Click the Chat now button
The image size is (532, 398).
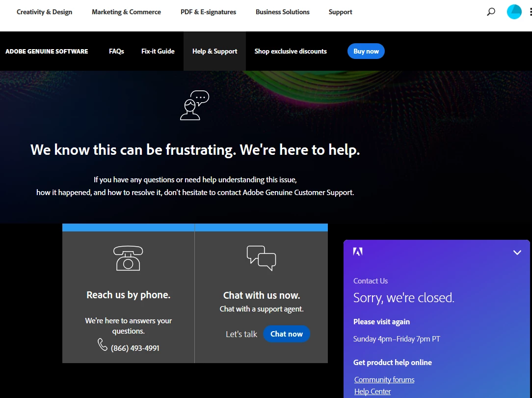coord(286,334)
